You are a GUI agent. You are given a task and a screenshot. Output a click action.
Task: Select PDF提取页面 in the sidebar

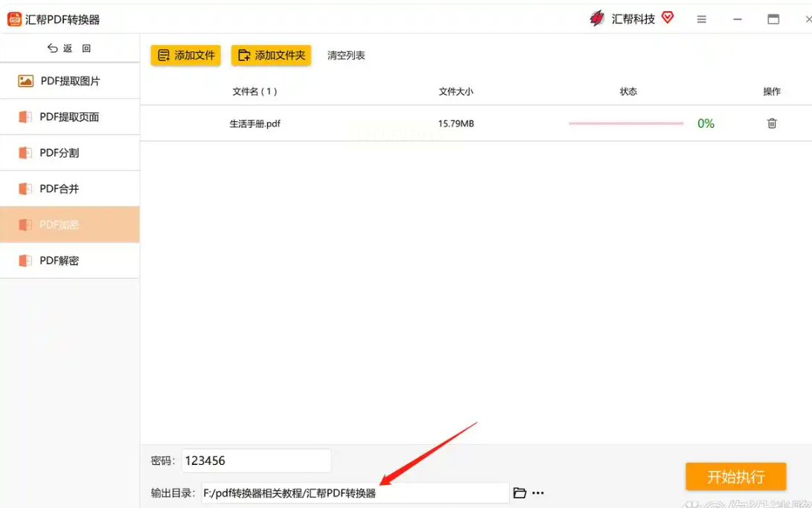(70, 117)
